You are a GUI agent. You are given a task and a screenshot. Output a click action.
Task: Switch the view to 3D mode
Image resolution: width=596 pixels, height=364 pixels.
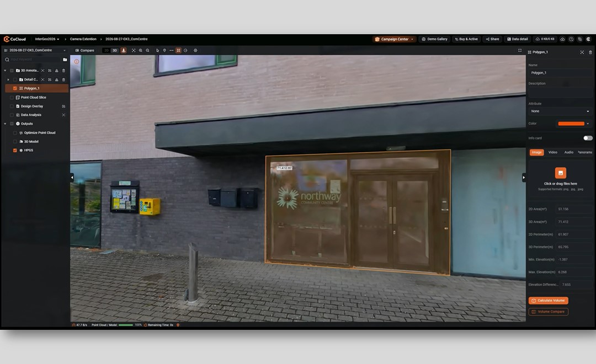tap(115, 50)
